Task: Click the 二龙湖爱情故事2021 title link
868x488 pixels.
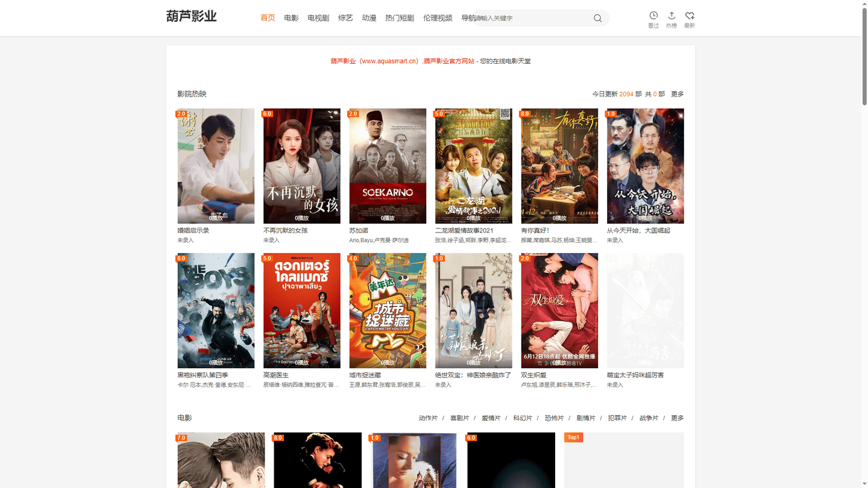Action: point(464,230)
